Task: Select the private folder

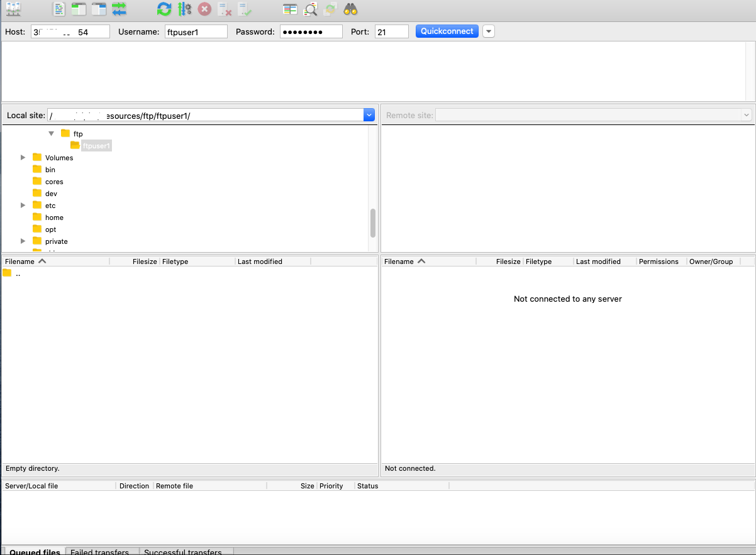Action: (56, 241)
